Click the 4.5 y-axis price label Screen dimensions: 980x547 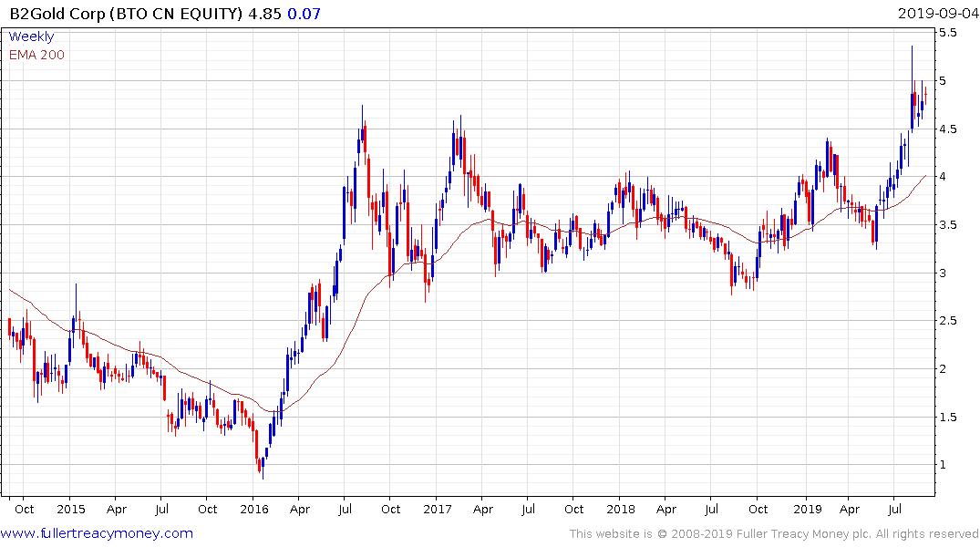pos(947,129)
